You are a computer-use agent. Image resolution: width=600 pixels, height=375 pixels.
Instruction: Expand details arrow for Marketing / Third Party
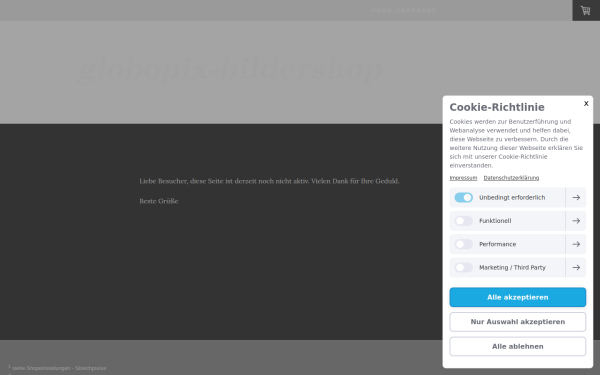[576, 267]
